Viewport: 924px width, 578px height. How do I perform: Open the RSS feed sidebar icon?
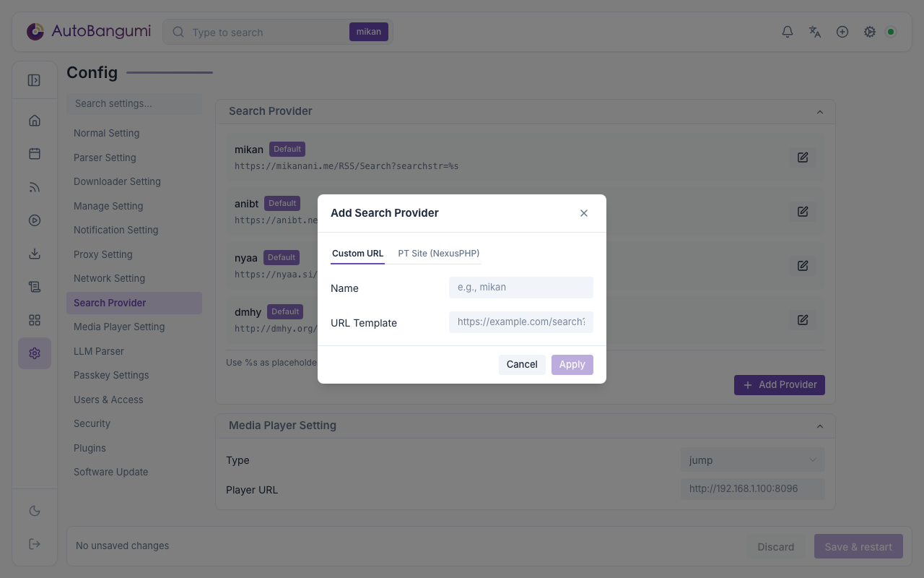(35, 187)
